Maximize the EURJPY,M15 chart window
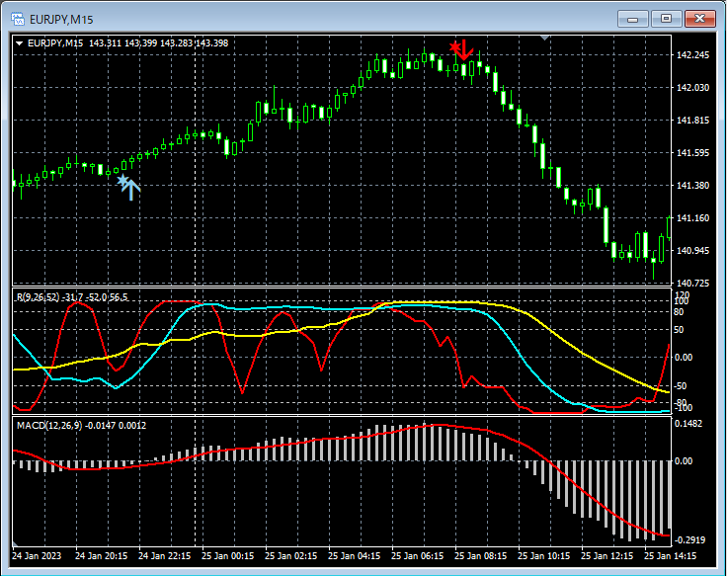Viewport: 728px width, 576px height. 666,19
